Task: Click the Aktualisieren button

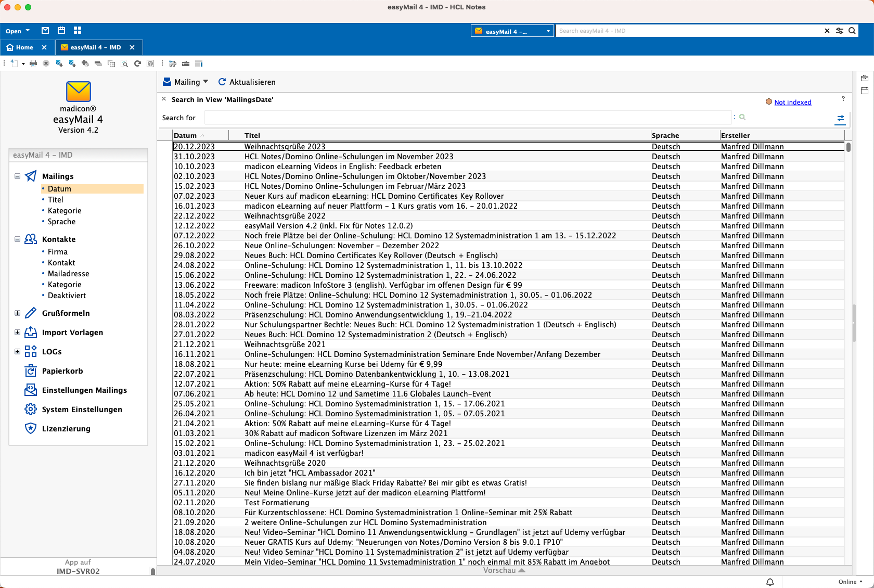Action: (247, 82)
